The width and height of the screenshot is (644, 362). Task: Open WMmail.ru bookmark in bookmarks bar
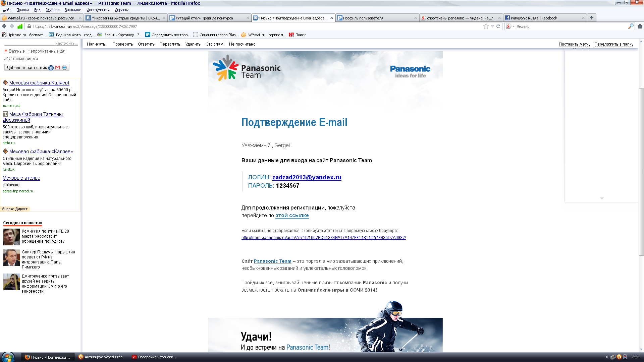(x=264, y=35)
